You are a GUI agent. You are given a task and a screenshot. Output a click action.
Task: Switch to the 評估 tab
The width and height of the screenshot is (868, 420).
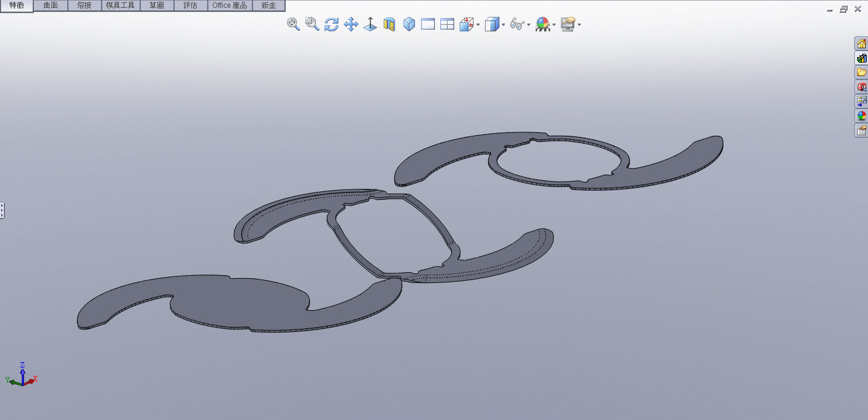pos(191,5)
